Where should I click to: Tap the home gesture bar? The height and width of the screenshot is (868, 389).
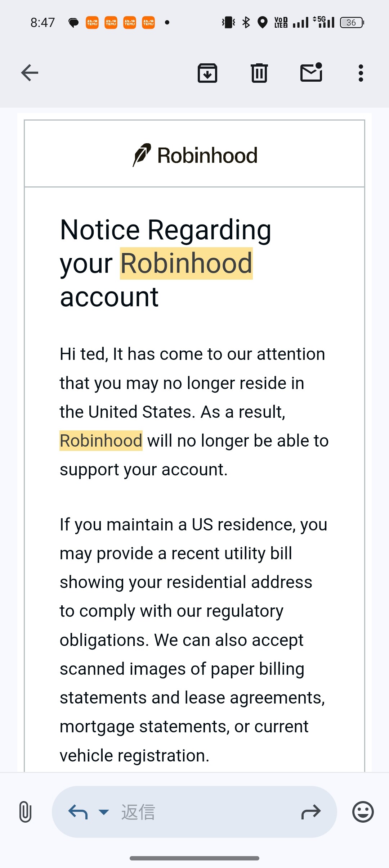point(194,858)
